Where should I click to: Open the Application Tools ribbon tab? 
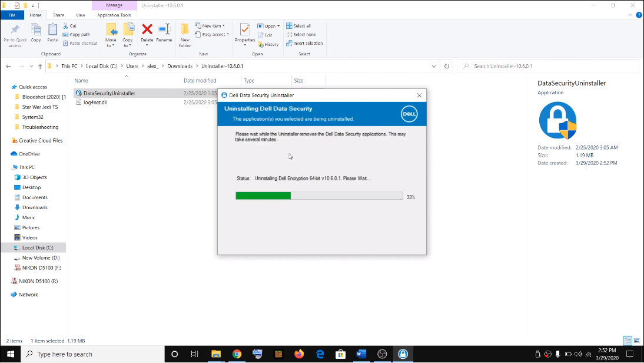(x=115, y=15)
